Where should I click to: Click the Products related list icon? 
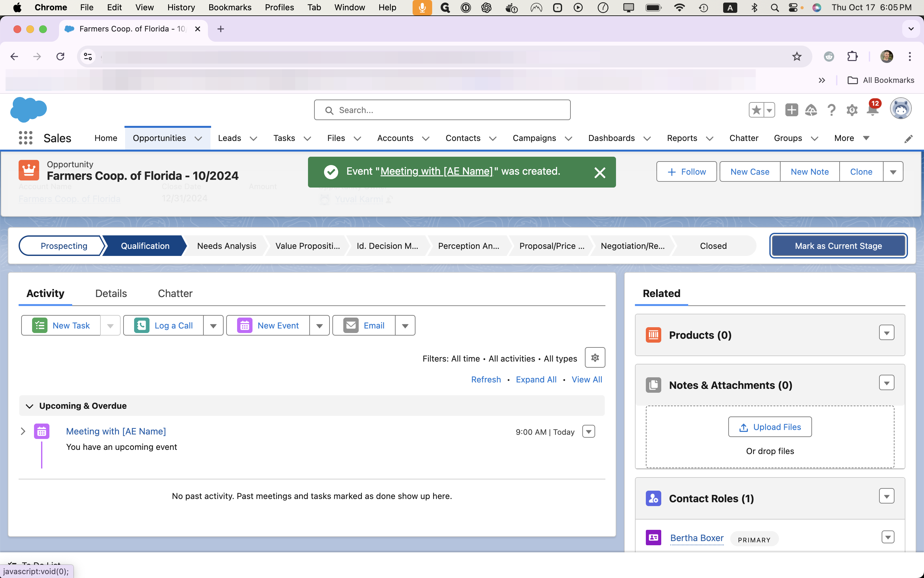click(653, 335)
